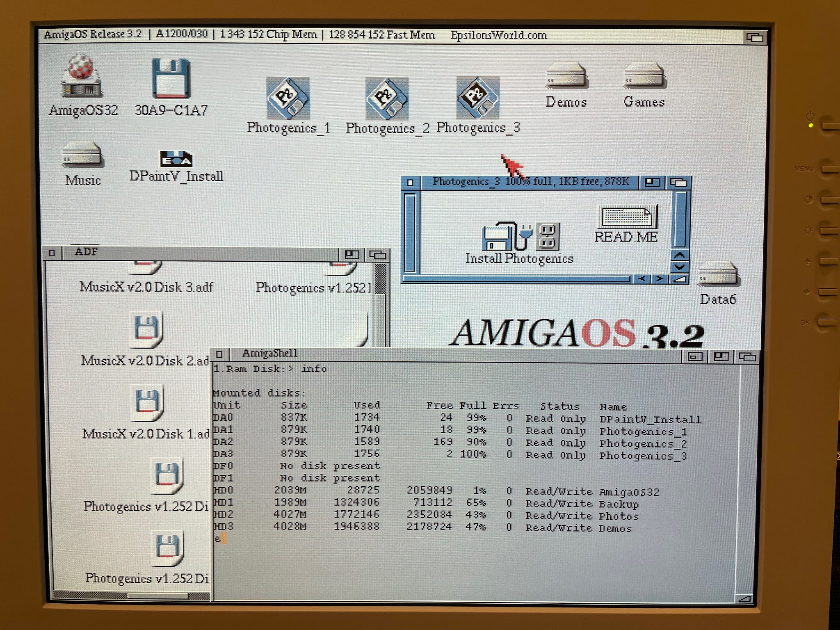Click HD3 row name Demos in shell
The width and height of the screenshot is (840, 630).
pos(615,528)
